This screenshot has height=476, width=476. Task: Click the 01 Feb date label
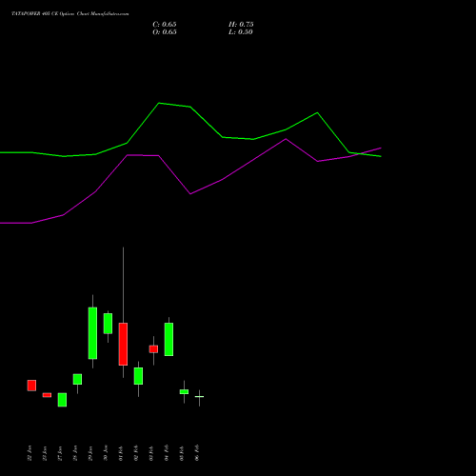pyautogui.click(x=121, y=453)
